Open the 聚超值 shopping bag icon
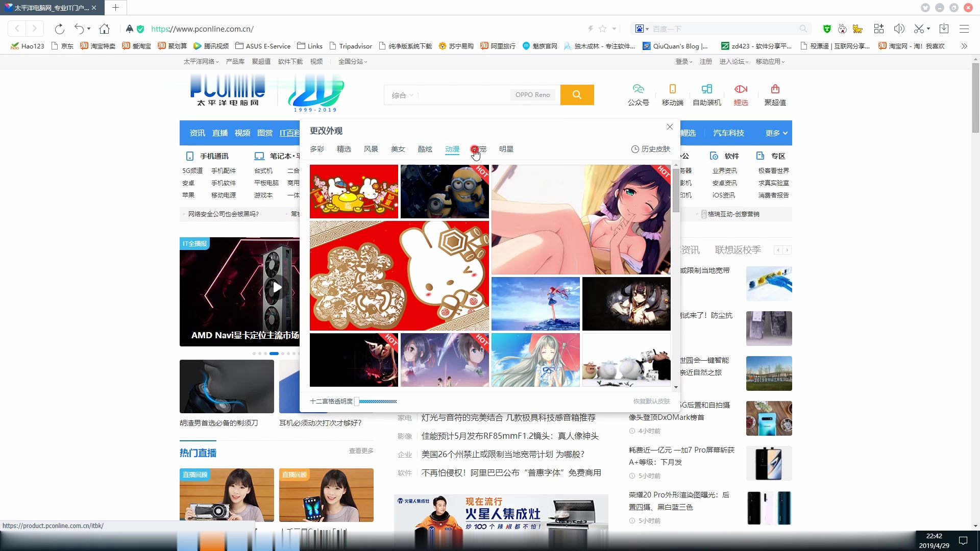 [x=775, y=89]
